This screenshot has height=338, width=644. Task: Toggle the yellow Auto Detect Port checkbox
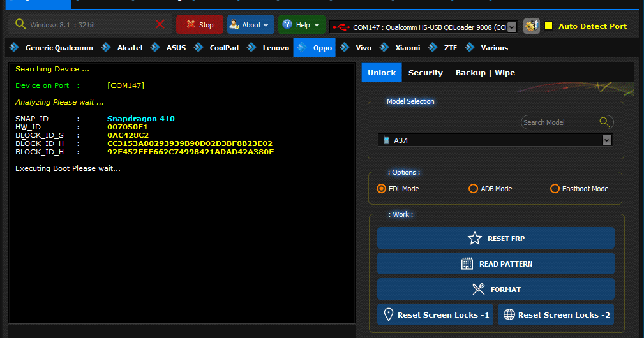pos(548,26)
